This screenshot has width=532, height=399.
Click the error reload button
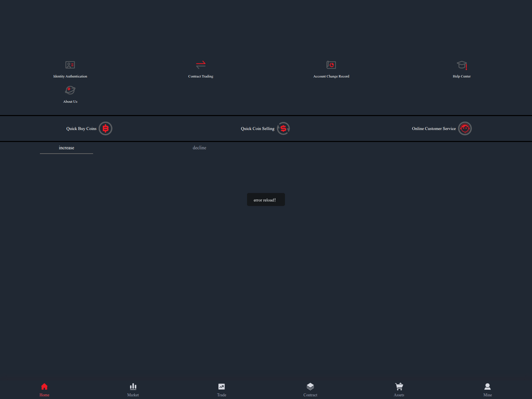(266, 199)
